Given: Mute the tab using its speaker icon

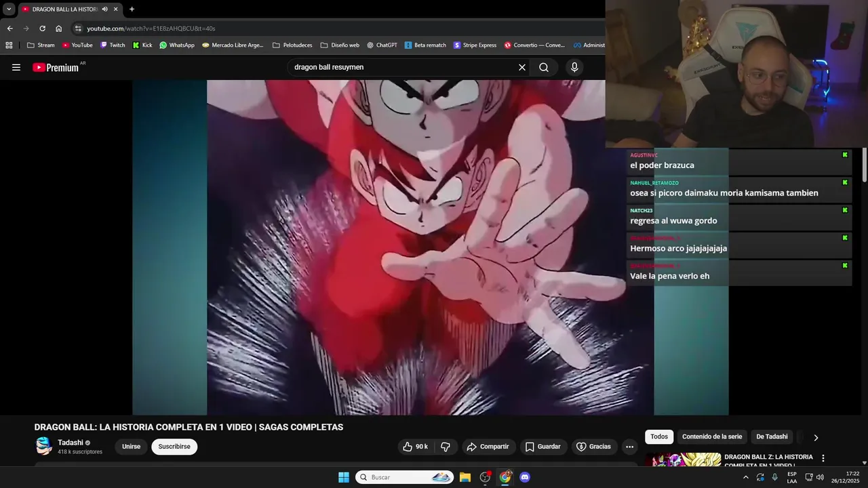Looking at the screenshot, I should tap(104, 9).
